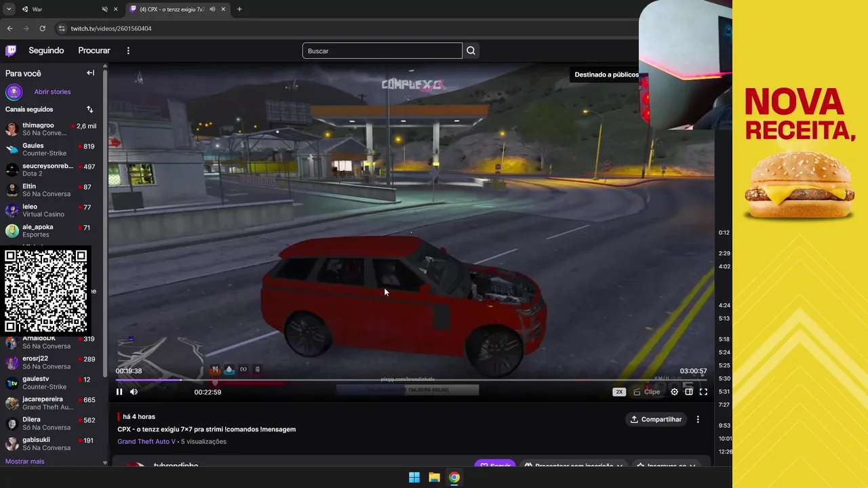This screenshot has width=868, height=488.
Task: Unmute the War tab audio icon
Action: point(104,9)
